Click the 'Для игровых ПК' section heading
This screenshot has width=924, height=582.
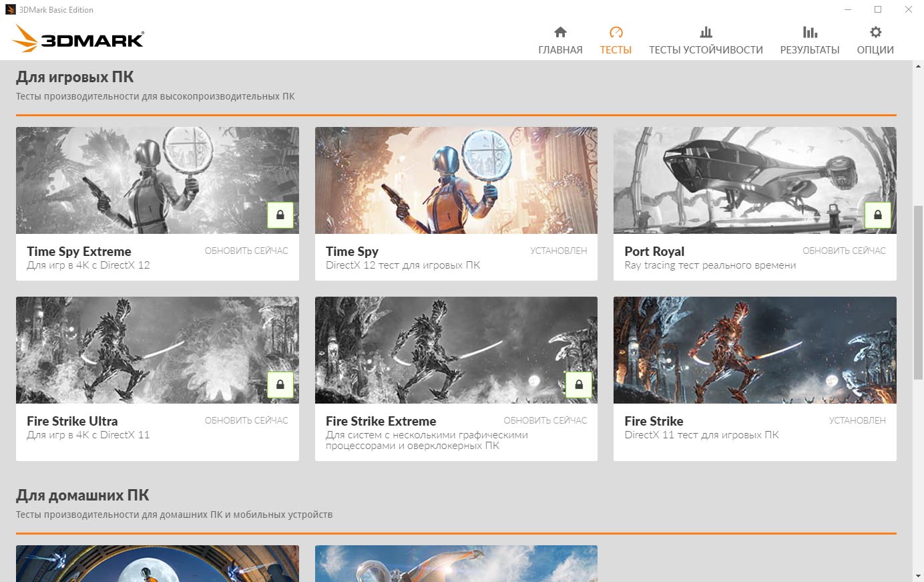tap(75, 77)
